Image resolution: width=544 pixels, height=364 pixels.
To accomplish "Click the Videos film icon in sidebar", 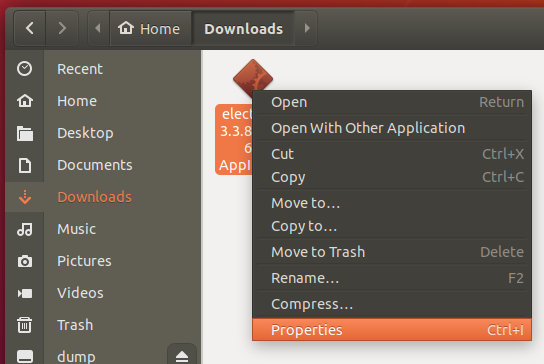I will [25, 293].
